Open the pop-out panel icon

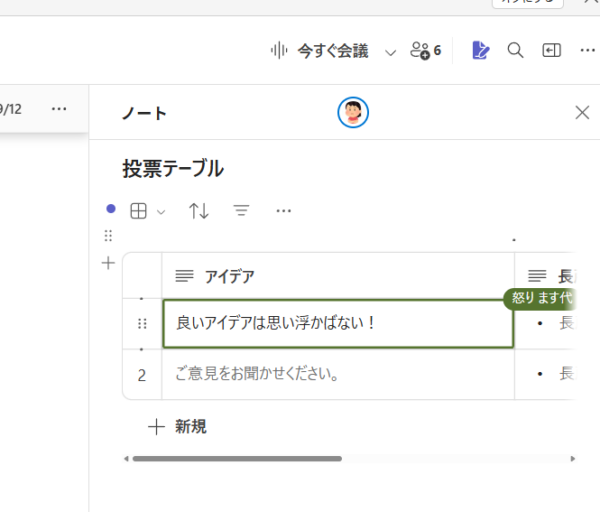[551, 51]
